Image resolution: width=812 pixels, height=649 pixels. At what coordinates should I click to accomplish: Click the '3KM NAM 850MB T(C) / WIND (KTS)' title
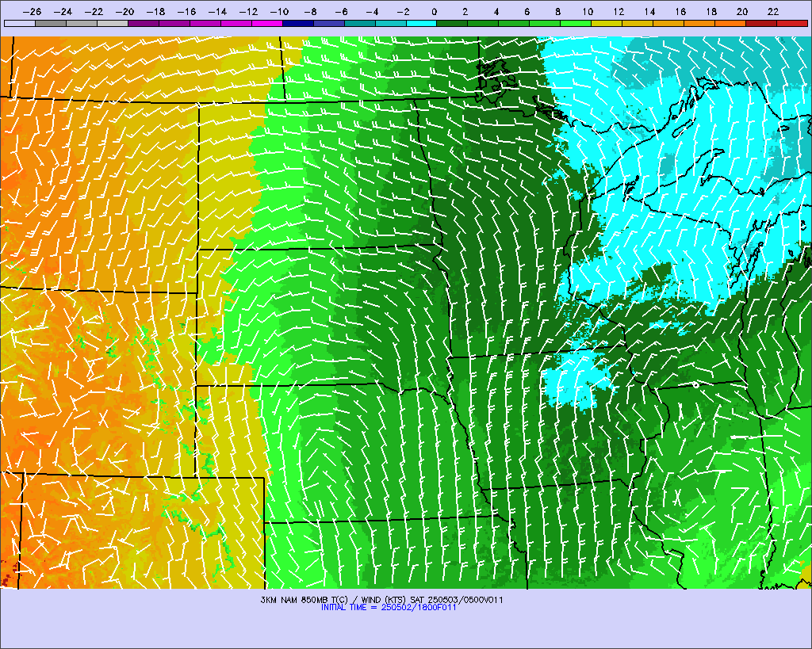pos(334,600)
